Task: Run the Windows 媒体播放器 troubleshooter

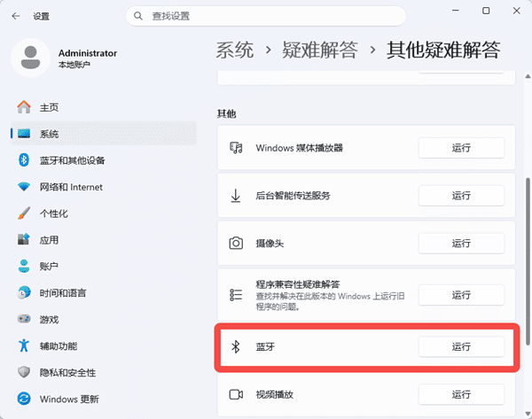Action: pos(461,148)
